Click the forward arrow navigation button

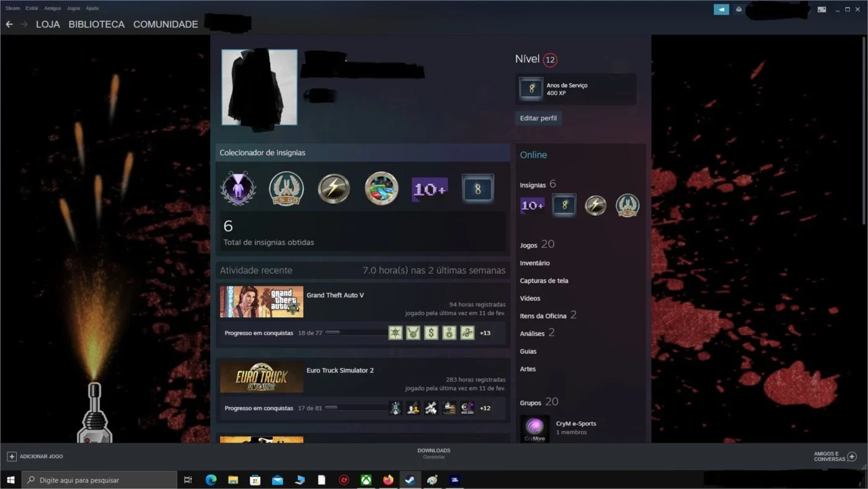(24, 24)
